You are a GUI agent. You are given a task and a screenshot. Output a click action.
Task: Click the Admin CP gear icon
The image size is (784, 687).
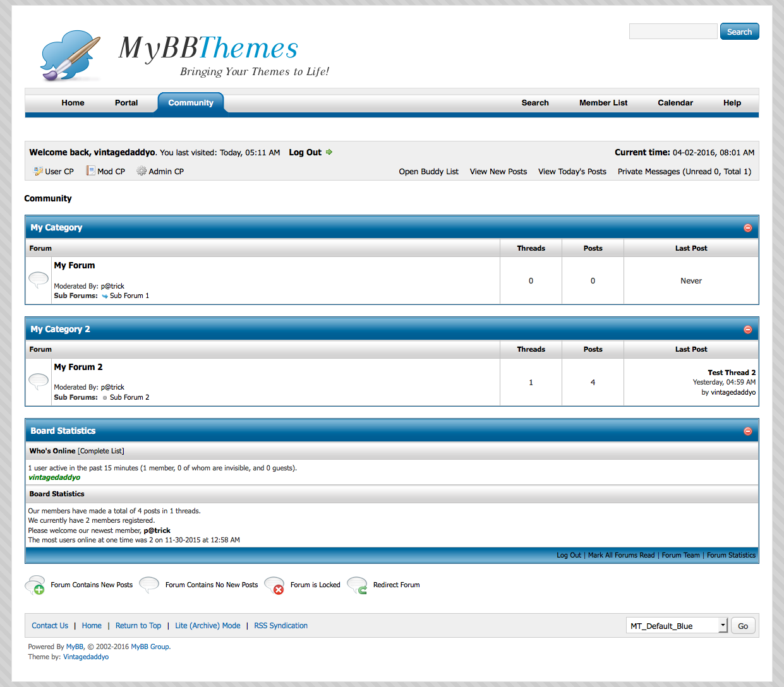coord(142,171)
